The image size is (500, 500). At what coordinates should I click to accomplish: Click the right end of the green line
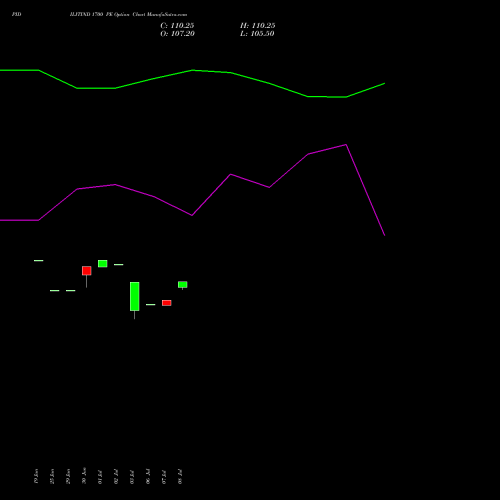pos(384,83)
